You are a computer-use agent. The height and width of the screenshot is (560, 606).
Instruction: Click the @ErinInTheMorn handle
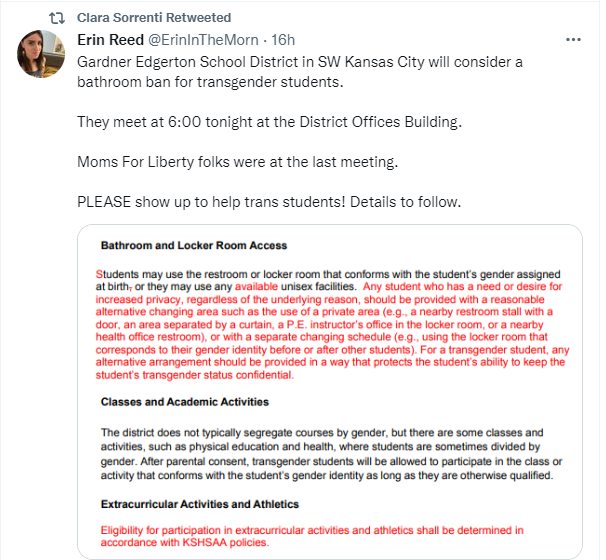(209, 40)
